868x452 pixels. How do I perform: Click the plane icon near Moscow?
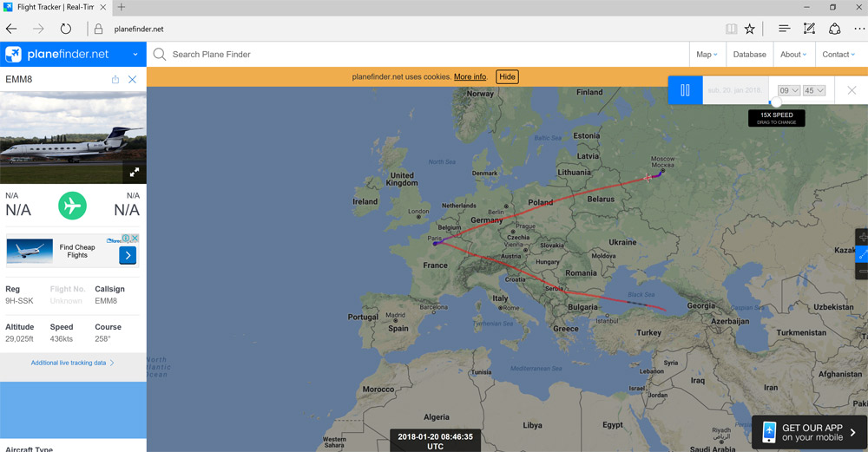[648, 178]
